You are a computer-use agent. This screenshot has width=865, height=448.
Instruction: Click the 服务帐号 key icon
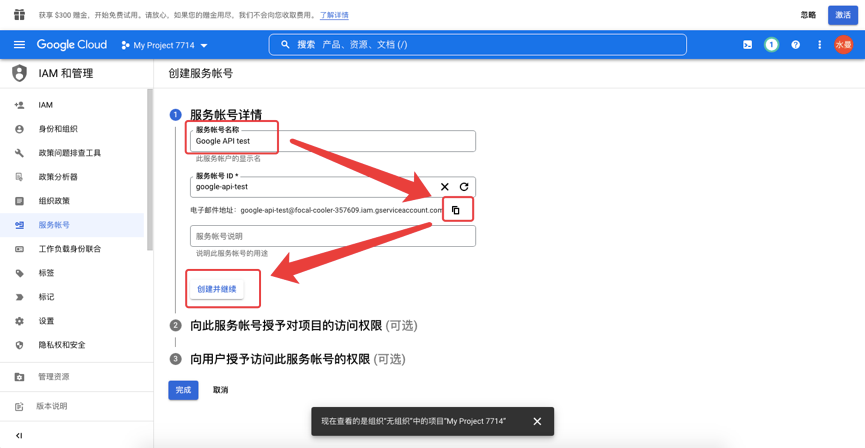pyautogui.click(x=19, y=225)
